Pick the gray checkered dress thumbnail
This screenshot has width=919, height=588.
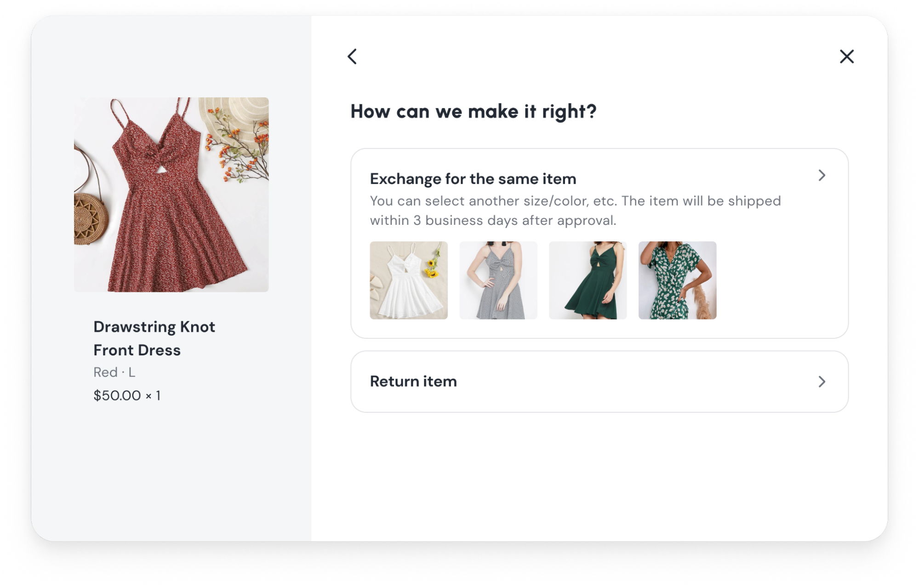pos(498,280)
